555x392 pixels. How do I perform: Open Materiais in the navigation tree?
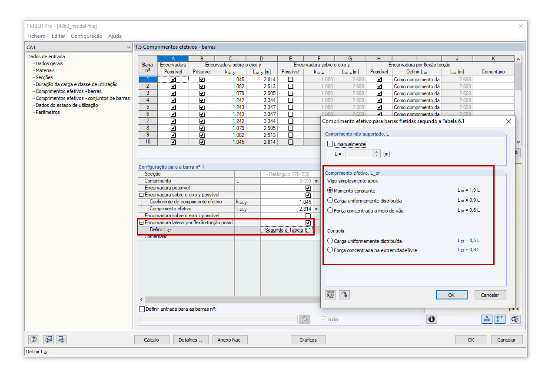point(45,70)
